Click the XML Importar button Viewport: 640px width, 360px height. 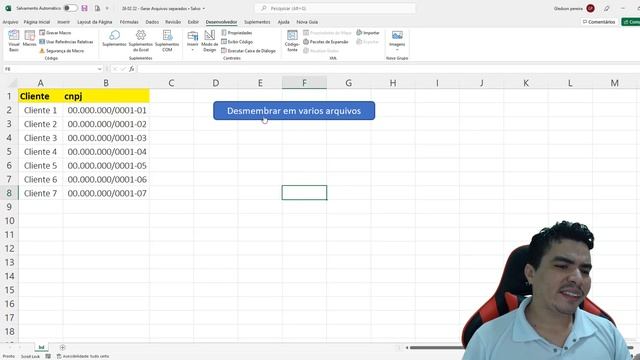click(368, 33)
